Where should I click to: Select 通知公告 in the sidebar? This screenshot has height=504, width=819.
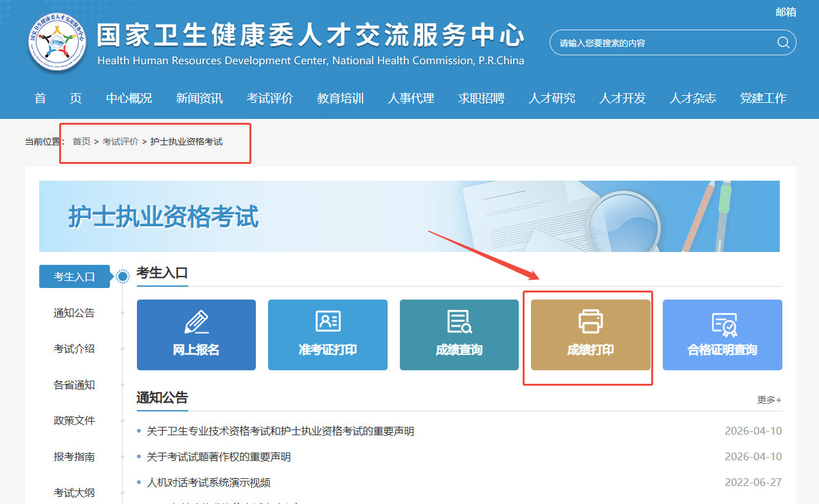pos(74,313)
